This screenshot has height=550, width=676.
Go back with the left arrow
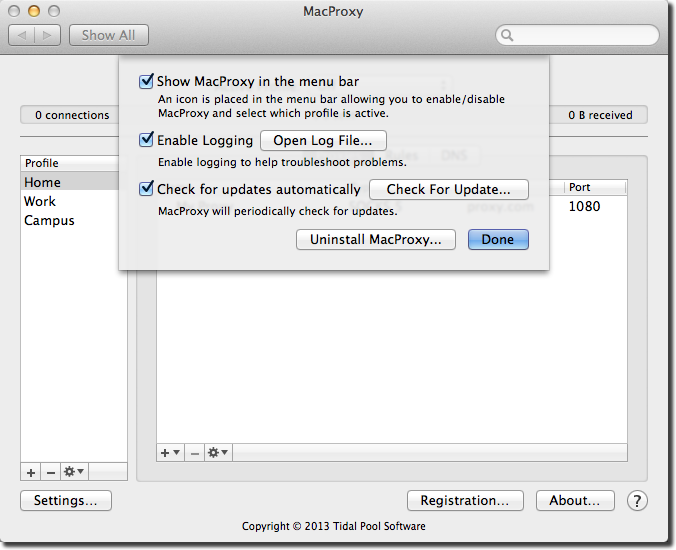22,35
